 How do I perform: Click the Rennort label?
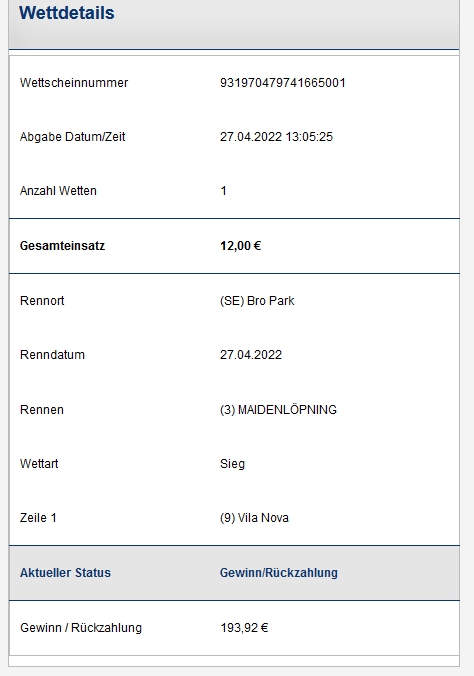click(x=42, y=300)
